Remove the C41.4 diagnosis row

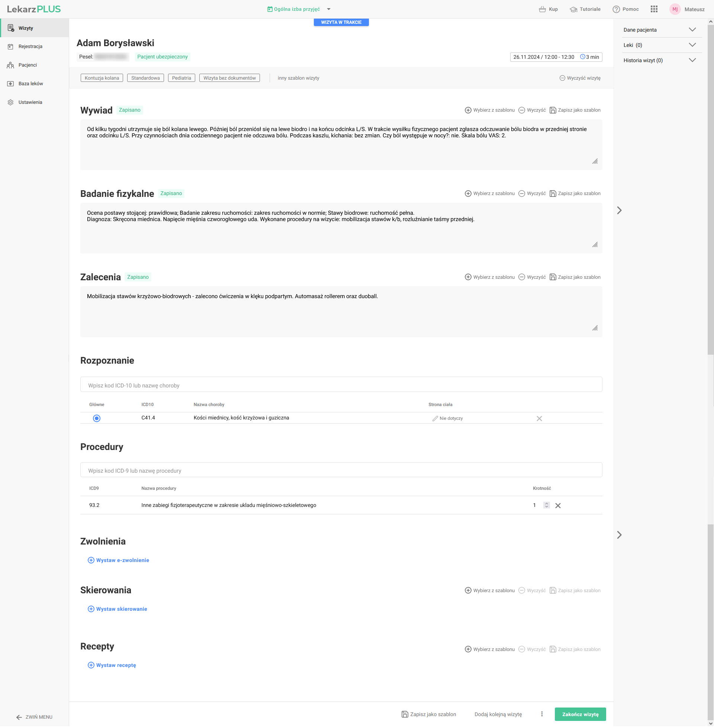coord(539,418)
